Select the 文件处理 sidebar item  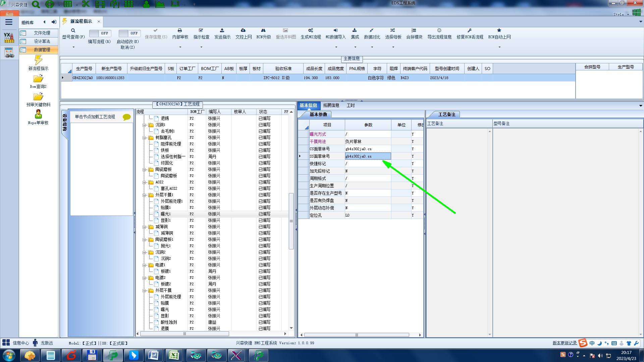(39, 33)
